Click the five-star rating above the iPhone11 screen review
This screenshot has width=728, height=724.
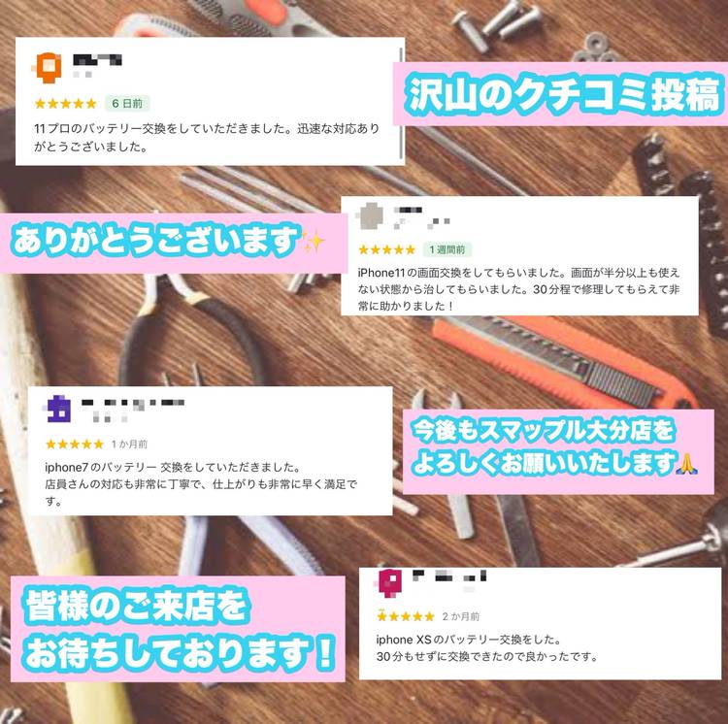click(x=386, y=250)
